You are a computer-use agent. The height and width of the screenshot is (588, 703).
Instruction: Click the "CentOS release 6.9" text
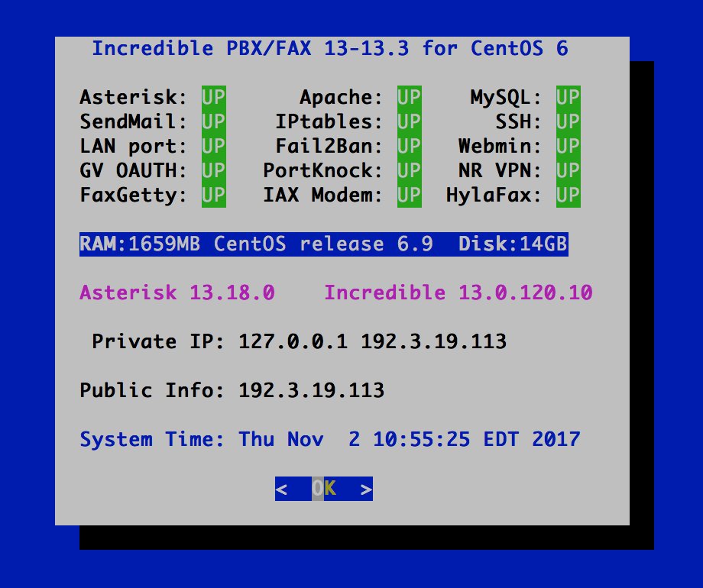point(323,244)
